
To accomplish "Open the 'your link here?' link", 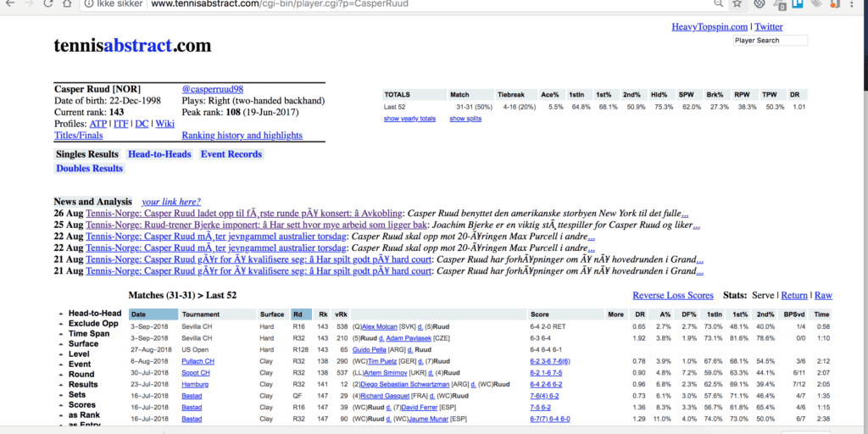I will point(171,202).
